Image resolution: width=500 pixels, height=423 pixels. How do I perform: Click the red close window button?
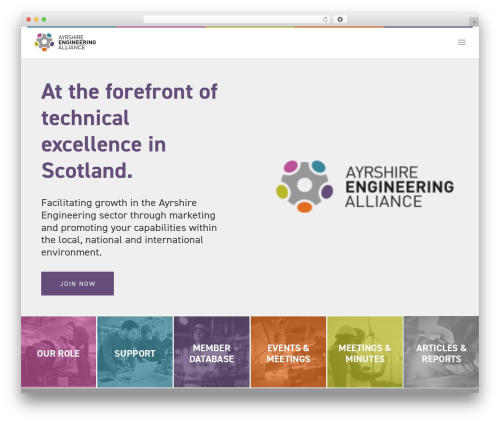29,20
